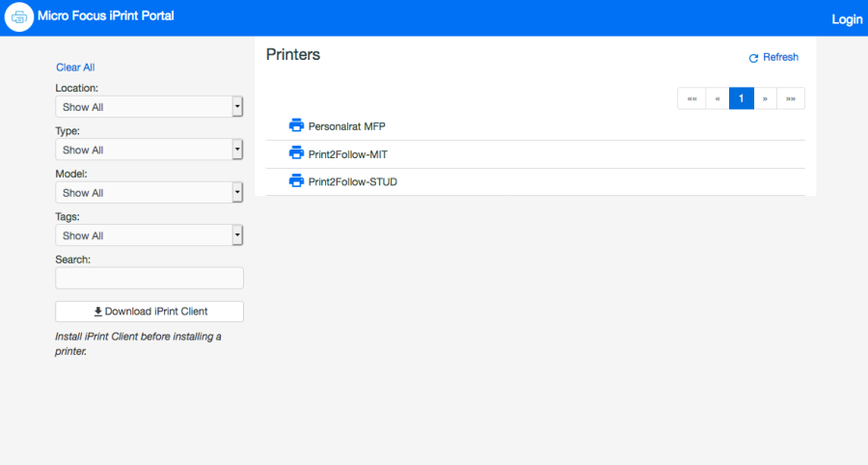Advance to the next page of results

click(x=766, y=98)
